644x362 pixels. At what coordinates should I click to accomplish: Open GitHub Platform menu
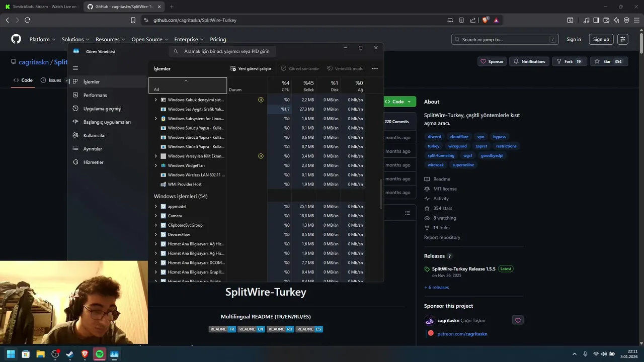click(42, 39)
